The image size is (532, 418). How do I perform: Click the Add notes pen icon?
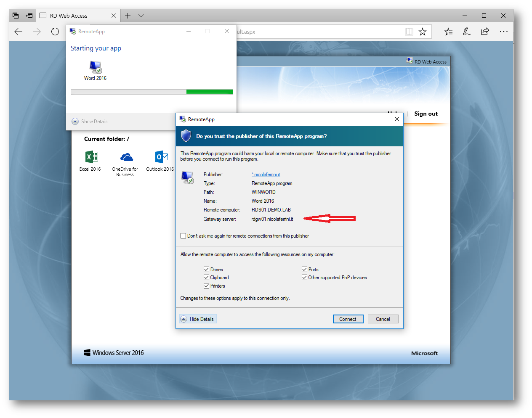(x=467, y=32)
